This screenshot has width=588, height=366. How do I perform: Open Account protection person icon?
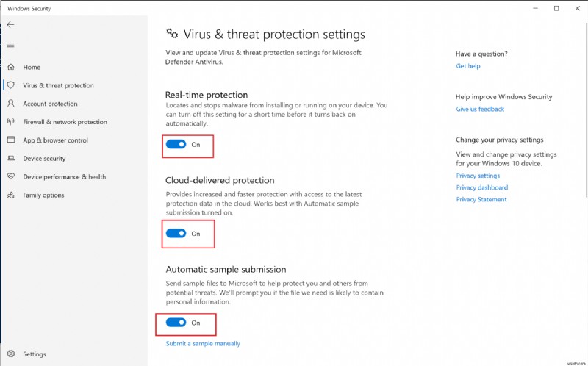click(x=10, y=104)
